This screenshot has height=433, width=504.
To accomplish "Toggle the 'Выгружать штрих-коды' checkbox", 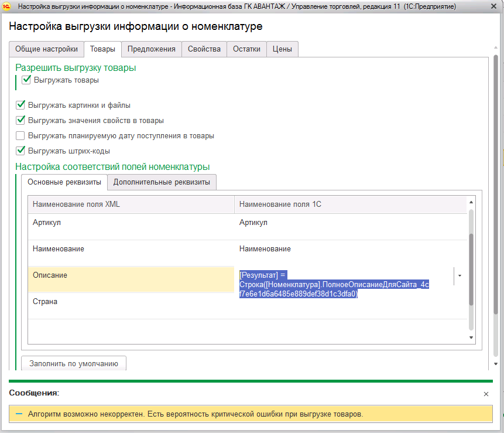I will pos(20,151).
